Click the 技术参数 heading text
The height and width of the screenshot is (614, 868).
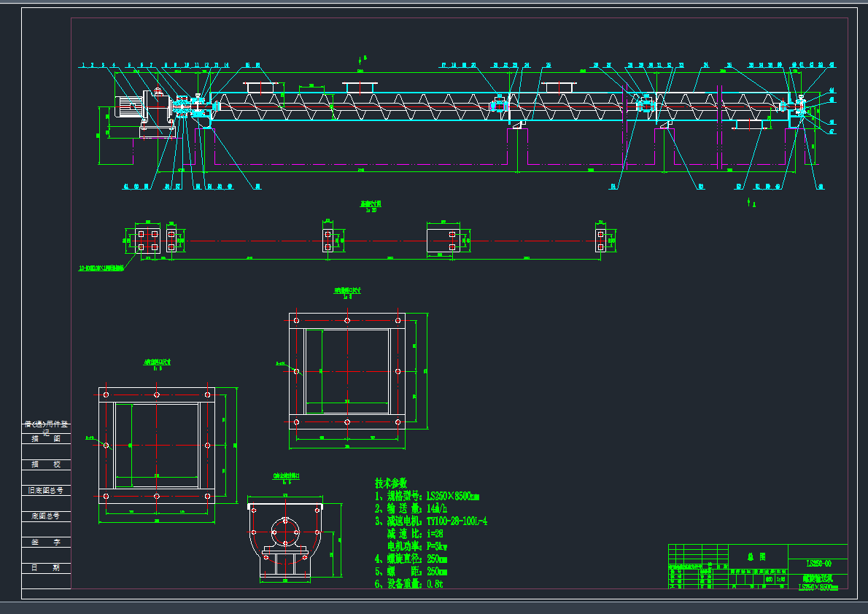pyautogui.click(x=391, y=483)
